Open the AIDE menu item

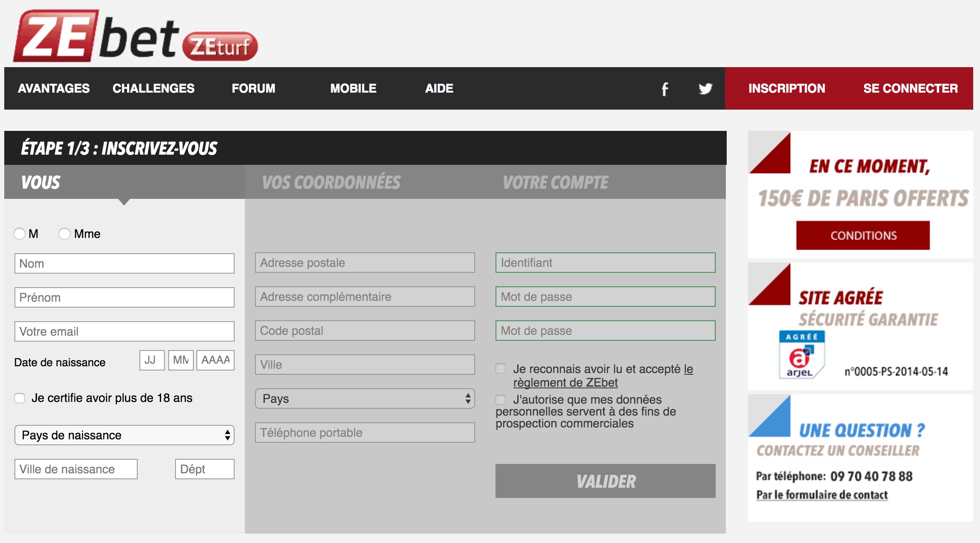(x=439, y=88)
